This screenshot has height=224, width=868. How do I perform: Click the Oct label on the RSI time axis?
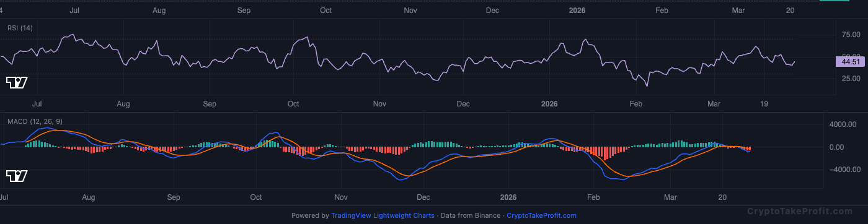pyautogui.click(x=293, y=104)
